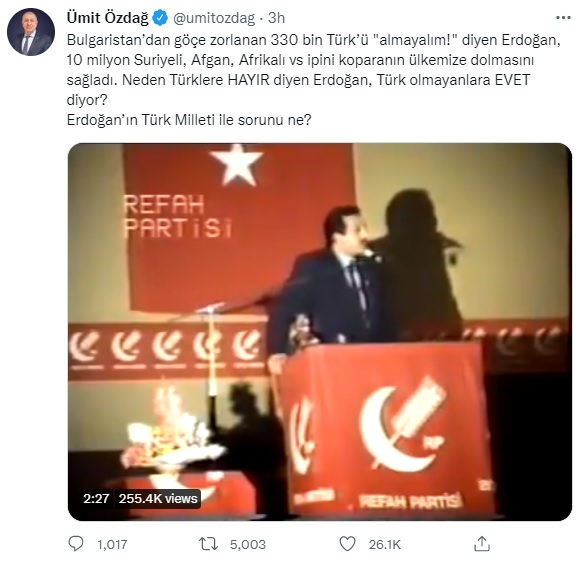
Task: Click the 1,017 replies count
Action: click(112, 544)
